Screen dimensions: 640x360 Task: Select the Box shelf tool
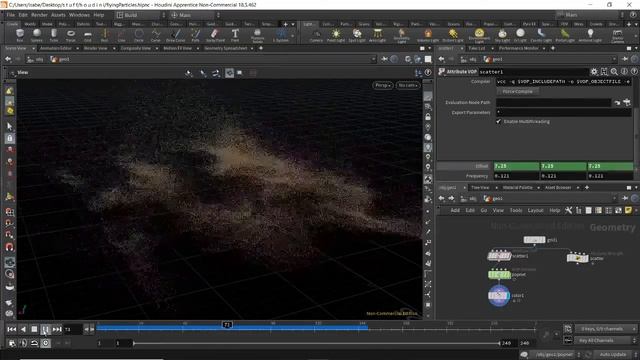(20, 35)
